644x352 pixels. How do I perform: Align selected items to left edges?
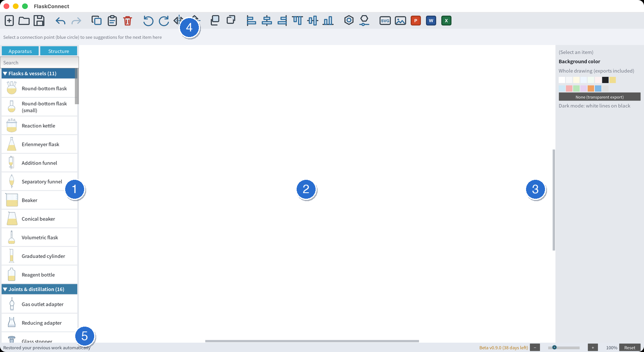click(251, 21)
